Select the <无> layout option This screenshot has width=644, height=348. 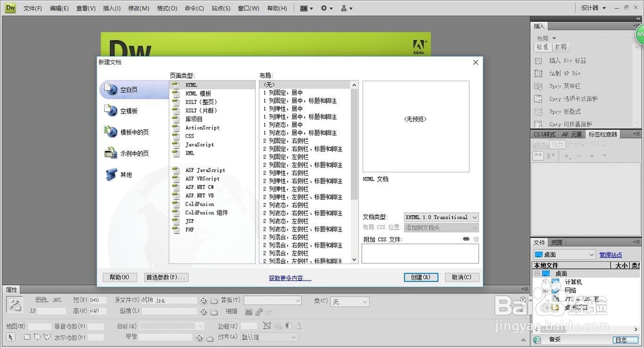coord(305,84)
